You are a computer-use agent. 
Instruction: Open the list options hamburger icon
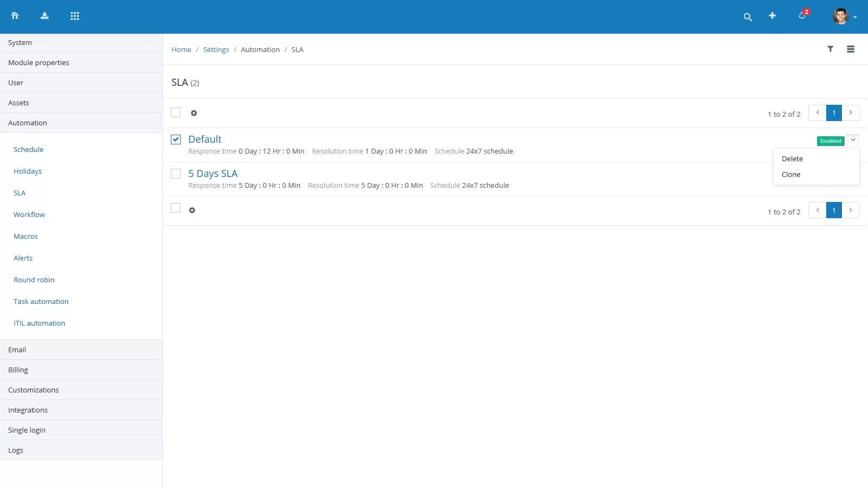[851, 49]
